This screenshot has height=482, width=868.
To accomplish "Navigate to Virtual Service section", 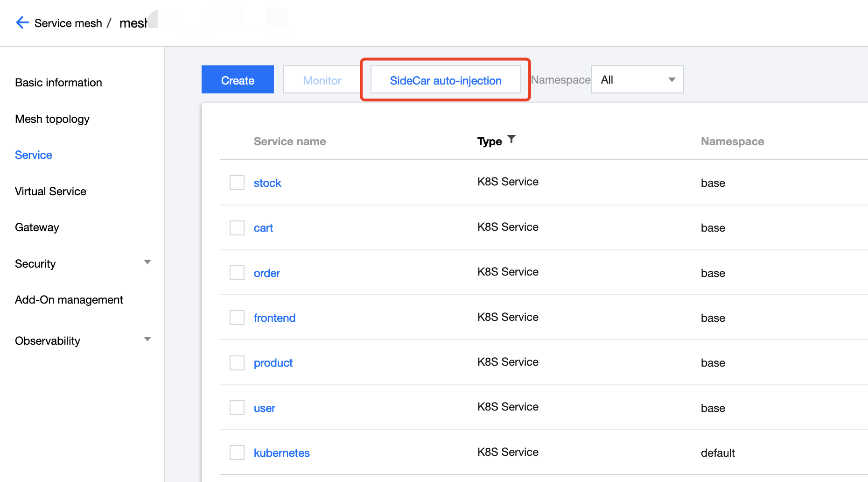I will [50, 191].
